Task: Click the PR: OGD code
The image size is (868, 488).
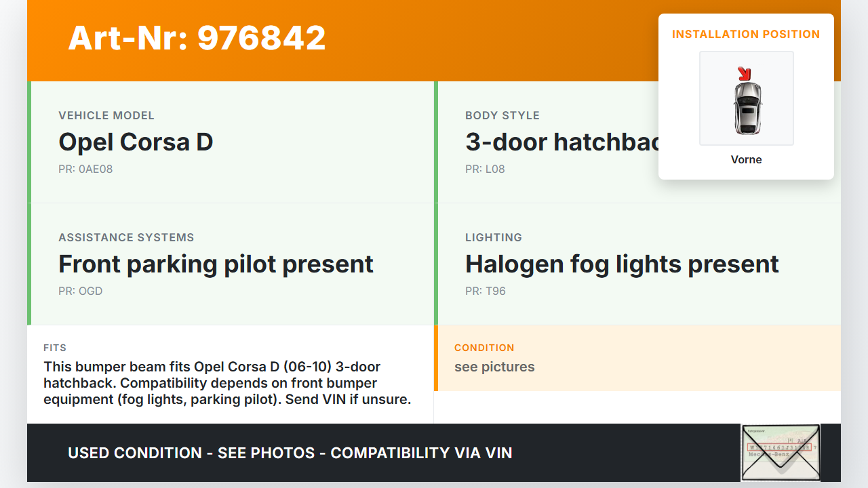Action: (81, 291)
